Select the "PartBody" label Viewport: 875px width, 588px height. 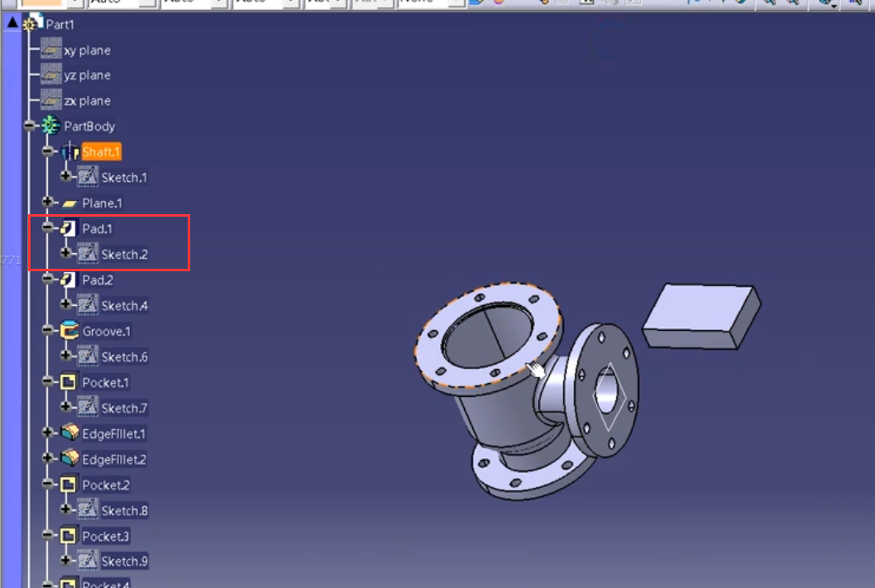coord(89,127)
